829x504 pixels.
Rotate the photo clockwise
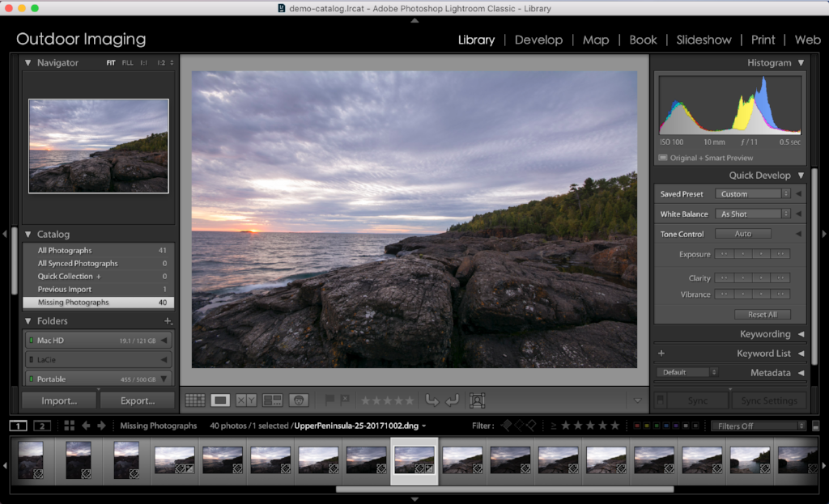click(452, 400)
